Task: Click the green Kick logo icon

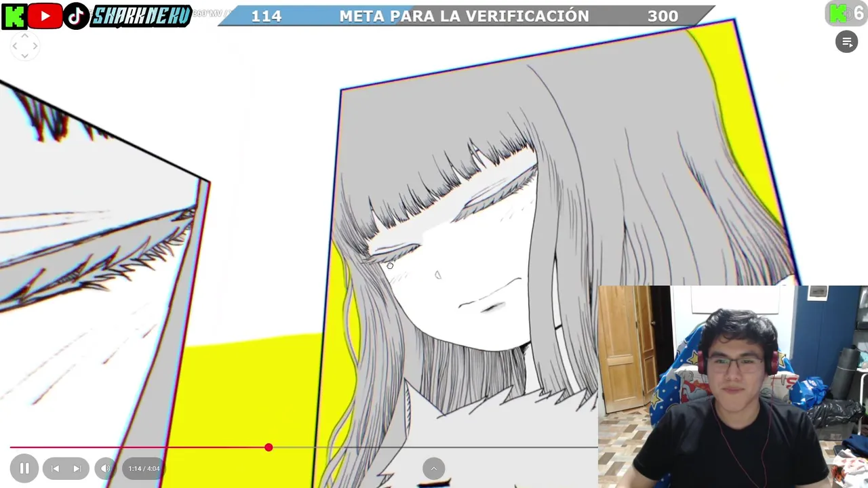Action: pos(14,16)
